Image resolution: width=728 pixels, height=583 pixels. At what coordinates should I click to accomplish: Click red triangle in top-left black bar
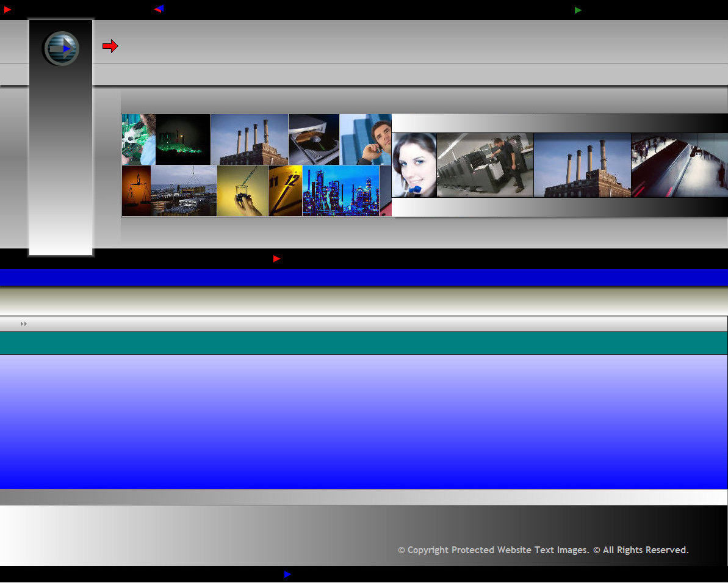7,10
